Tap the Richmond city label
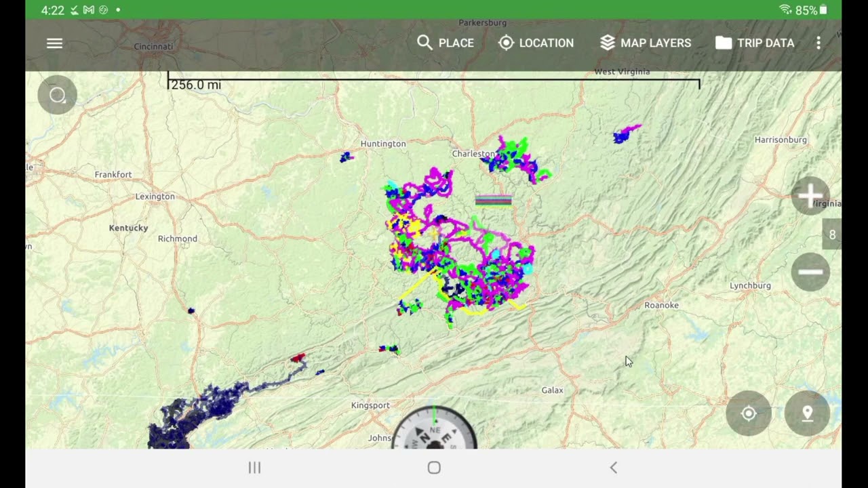This screenshot has height=488, width=868. [177, 239]
